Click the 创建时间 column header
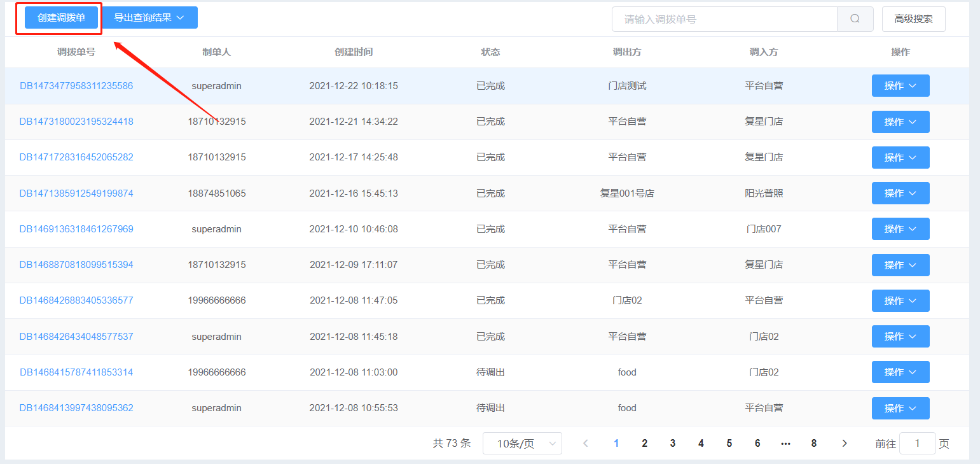Screen dimensions: 980x464 (354, 52)
